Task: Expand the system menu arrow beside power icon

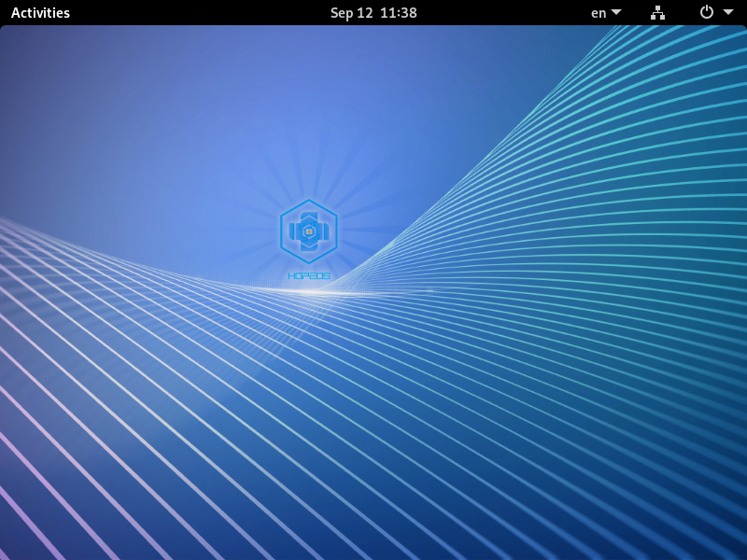Action: point(728,13)
